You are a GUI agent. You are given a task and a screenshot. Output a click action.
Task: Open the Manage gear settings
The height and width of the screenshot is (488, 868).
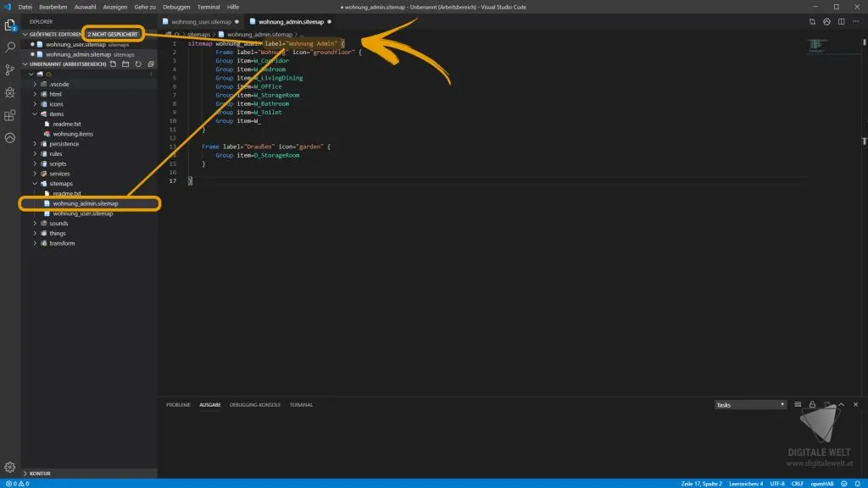10,468
